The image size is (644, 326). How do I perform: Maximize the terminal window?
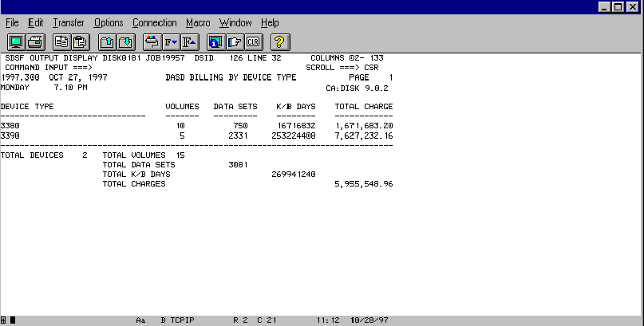tap(618, 7)
